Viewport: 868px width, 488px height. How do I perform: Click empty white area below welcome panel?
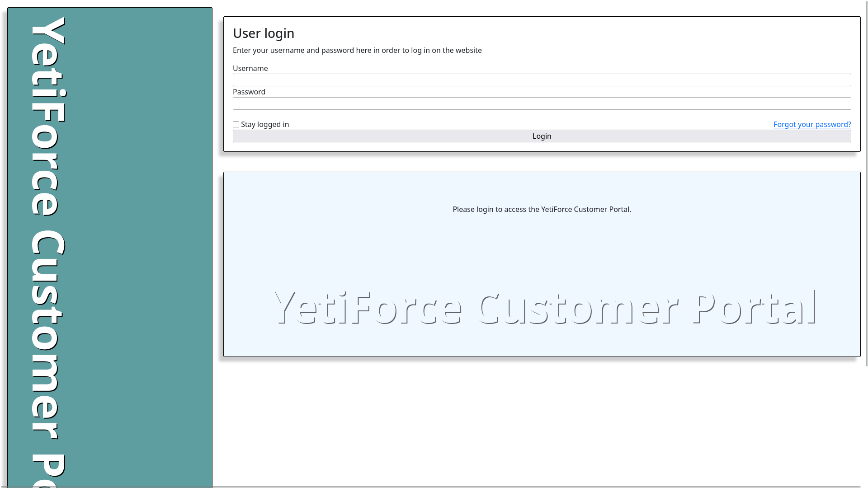(x=542, y=420)
